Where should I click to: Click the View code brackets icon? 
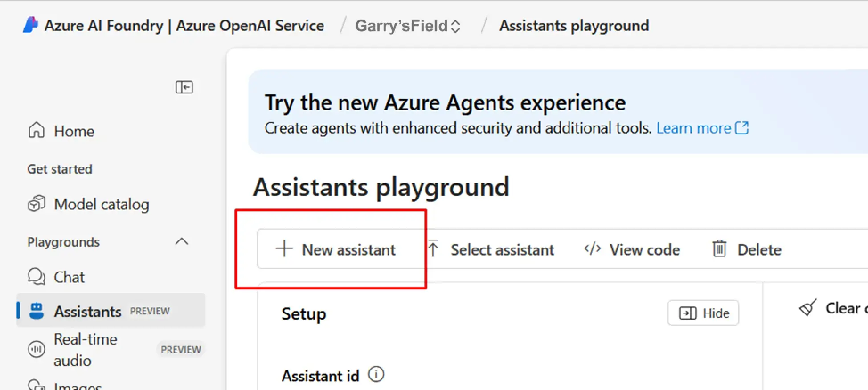(593, 249)
